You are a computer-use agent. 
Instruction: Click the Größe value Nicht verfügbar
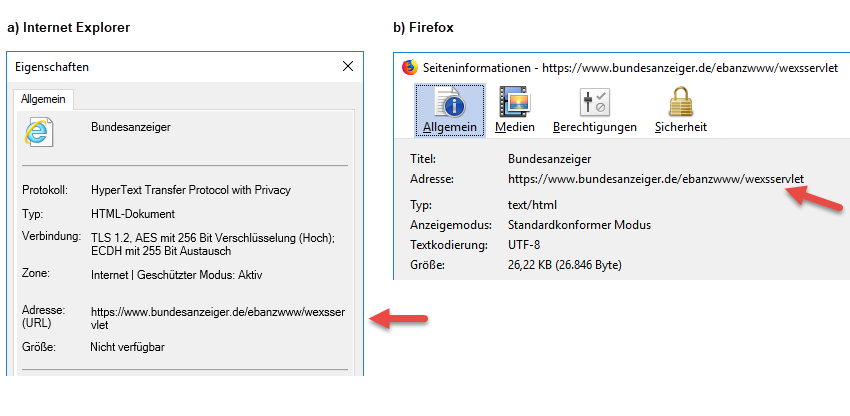tap(127, 347)
